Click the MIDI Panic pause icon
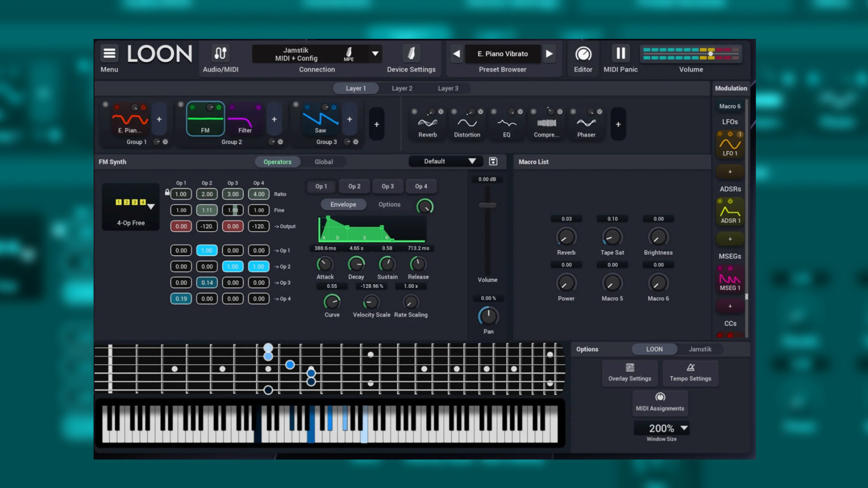 pyautogui.click(x=621, y=53)
